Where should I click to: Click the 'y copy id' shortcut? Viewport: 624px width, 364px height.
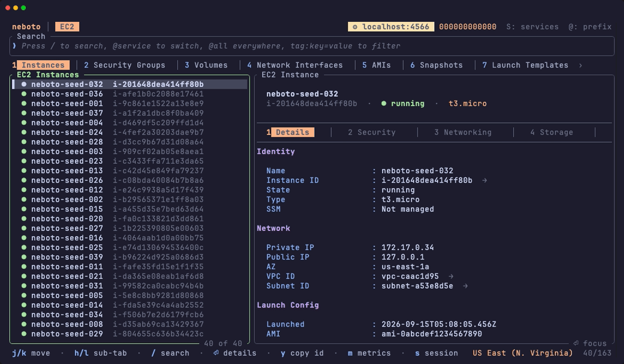302,353
